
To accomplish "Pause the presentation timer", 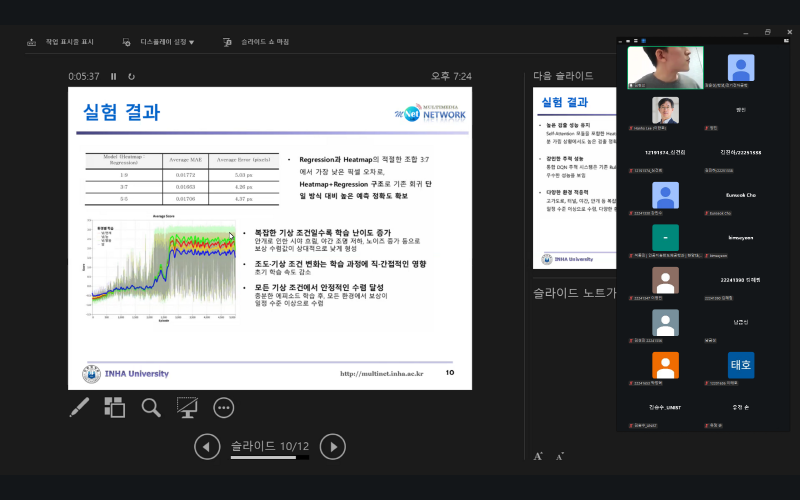I will 113,76.
